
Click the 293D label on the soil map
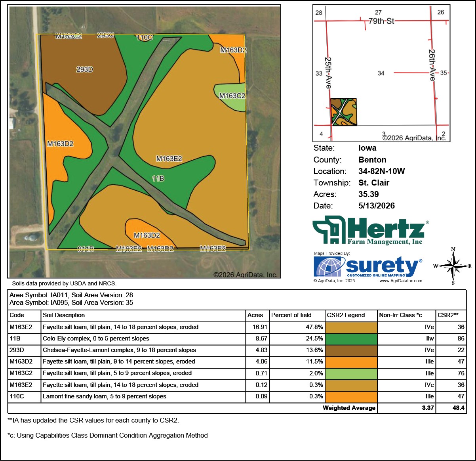pyautogui.click(x=85, y=69)
